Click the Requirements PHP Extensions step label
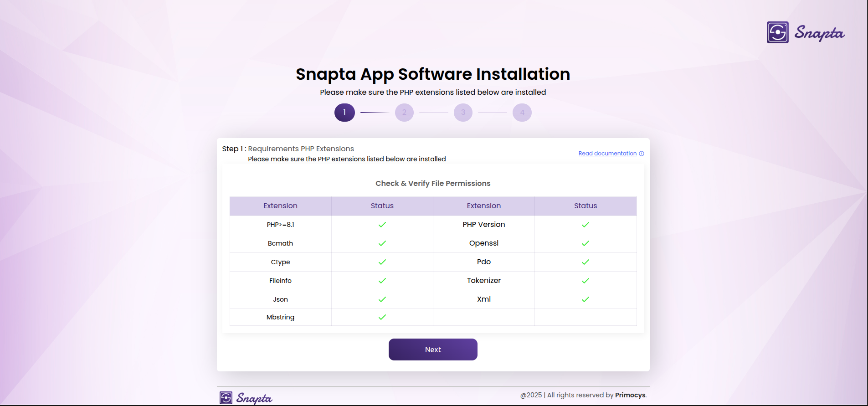868x406 pixels. pos(301,149)
